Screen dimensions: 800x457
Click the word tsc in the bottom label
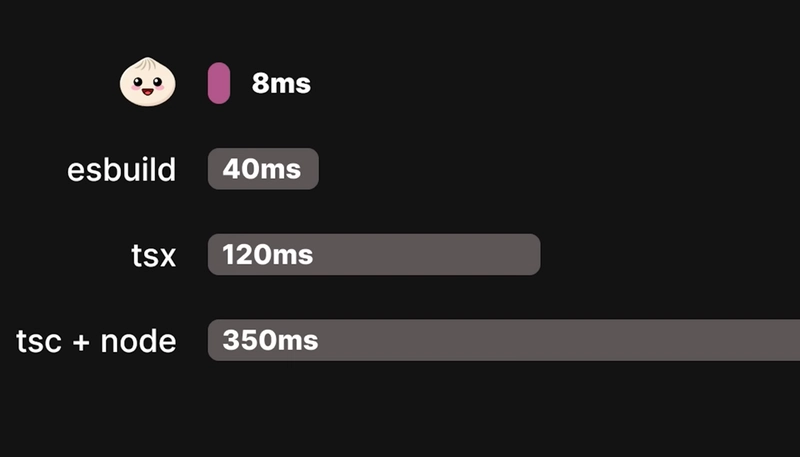[x=39, y=342]
